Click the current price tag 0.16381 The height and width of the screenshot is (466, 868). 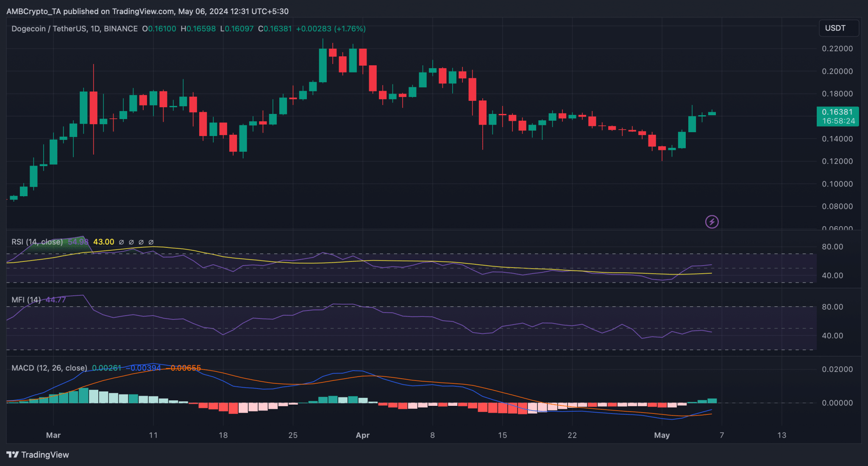point(837,116)
